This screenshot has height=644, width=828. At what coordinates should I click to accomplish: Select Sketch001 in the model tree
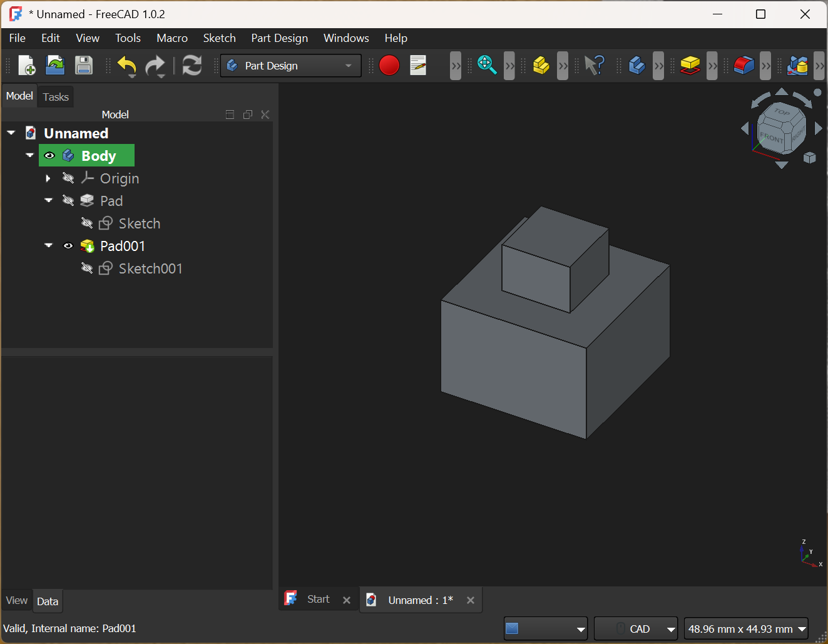[x=150, y=268]
